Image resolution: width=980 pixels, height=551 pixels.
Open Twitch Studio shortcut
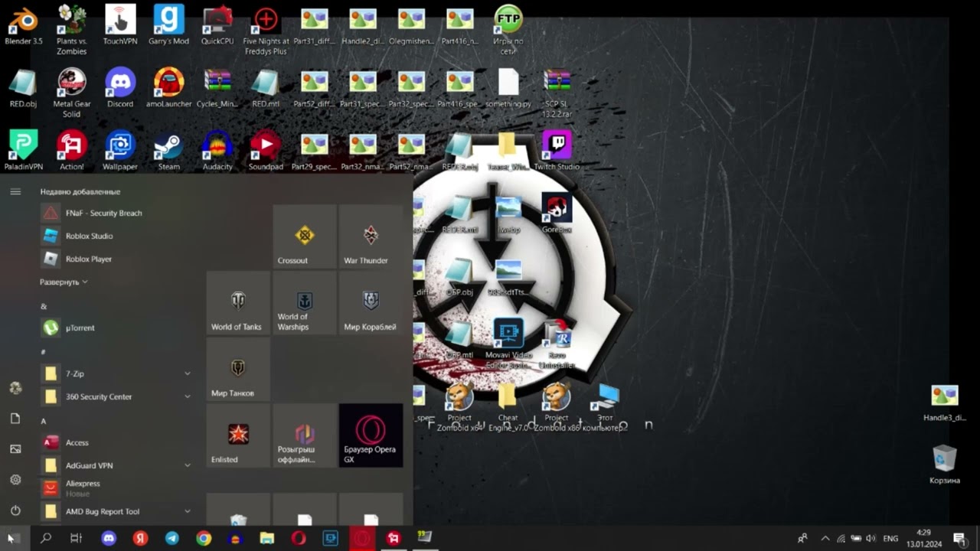click(557, 151)
